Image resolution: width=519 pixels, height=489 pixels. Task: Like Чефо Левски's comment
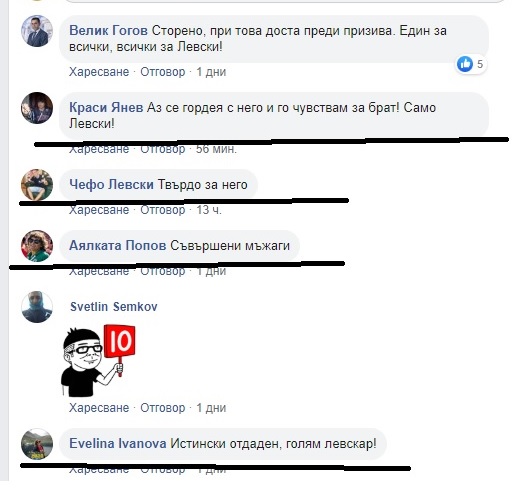pyautogui.click(x=99, y=210)
